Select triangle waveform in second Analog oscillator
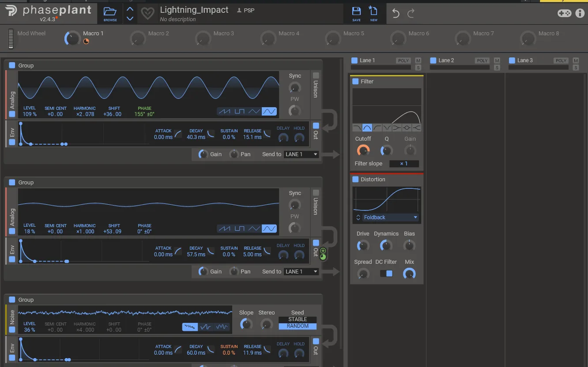588x367 pixels. (254, 228)
